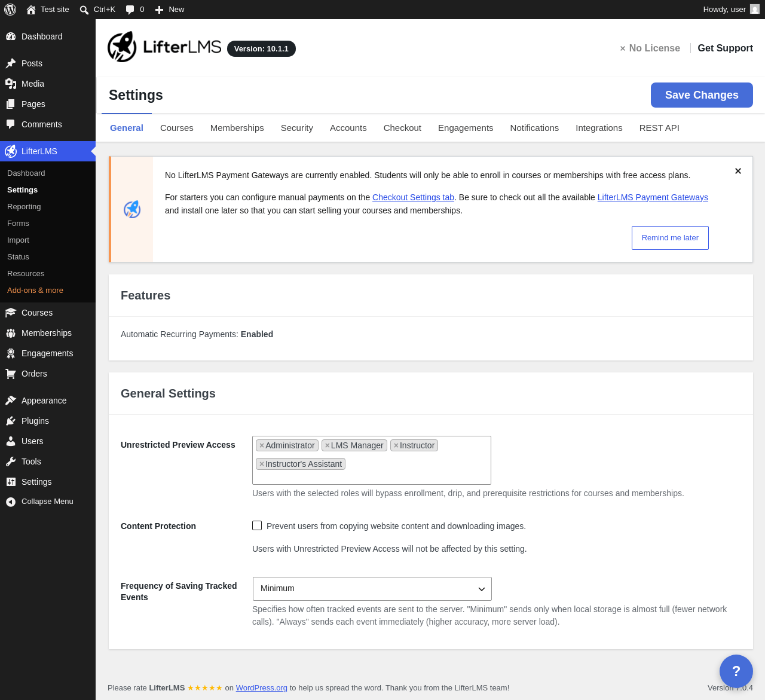Viewport: 765px width, 700px height.
Task: Click the Tools wrench icon
Action: (x=11, y=461)
